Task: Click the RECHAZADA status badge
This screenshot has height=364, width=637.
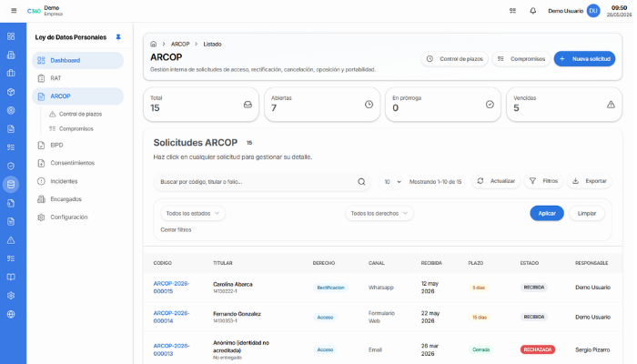Action: tap(538, 349)
